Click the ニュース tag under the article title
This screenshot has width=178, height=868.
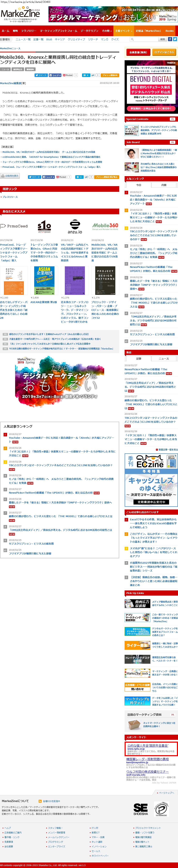click(5, 69)
